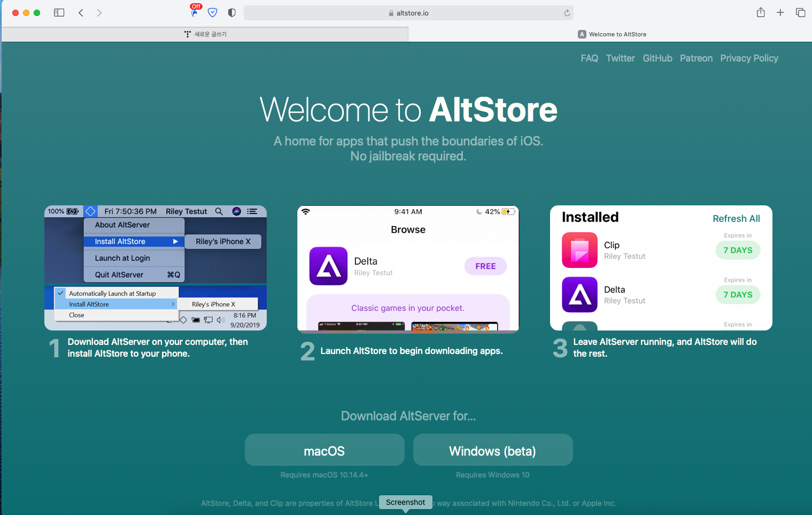Click the 'Welcome to AltStore' heading

tap(408, 110)
